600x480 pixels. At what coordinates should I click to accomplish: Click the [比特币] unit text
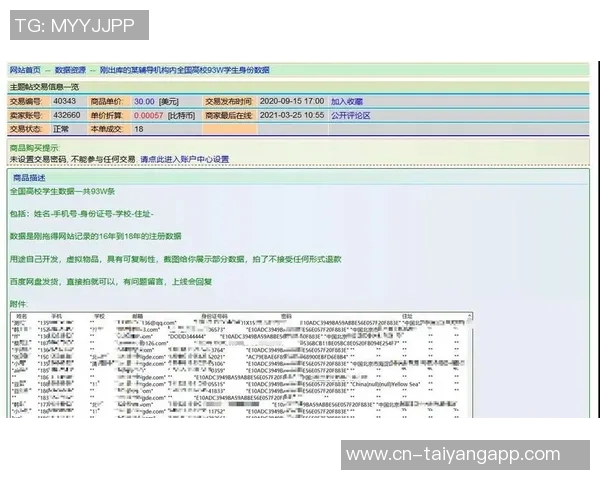[181, 115]
